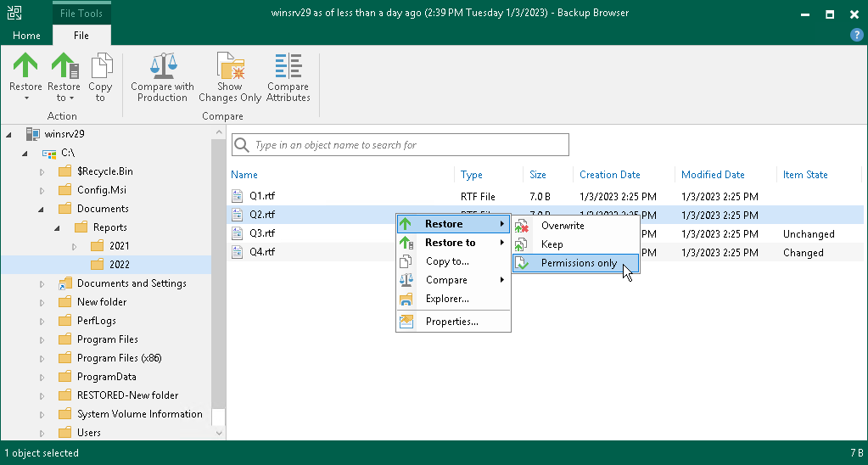
Task: Open Properties... from context menu
Action: click(453, 322)
